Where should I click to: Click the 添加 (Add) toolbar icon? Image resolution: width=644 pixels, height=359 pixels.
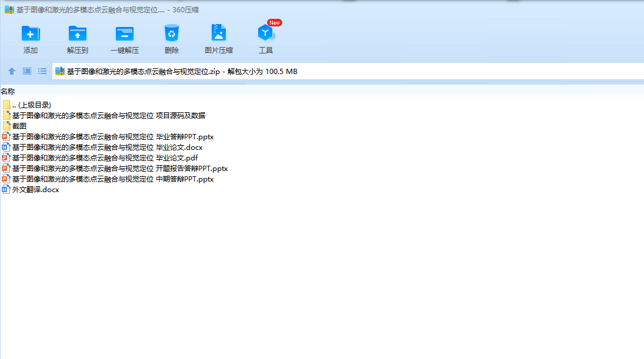(x=31, y=33)
